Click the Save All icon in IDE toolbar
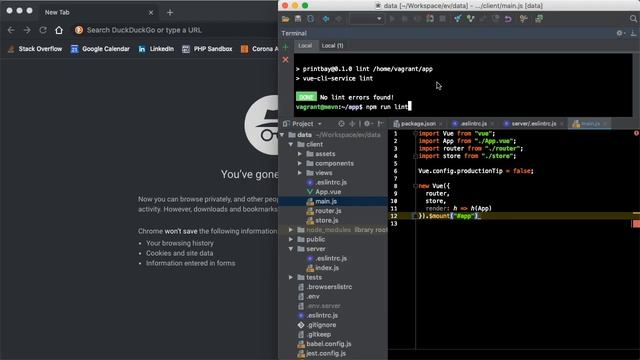This screenshot has width=640, height=360. 298,19
